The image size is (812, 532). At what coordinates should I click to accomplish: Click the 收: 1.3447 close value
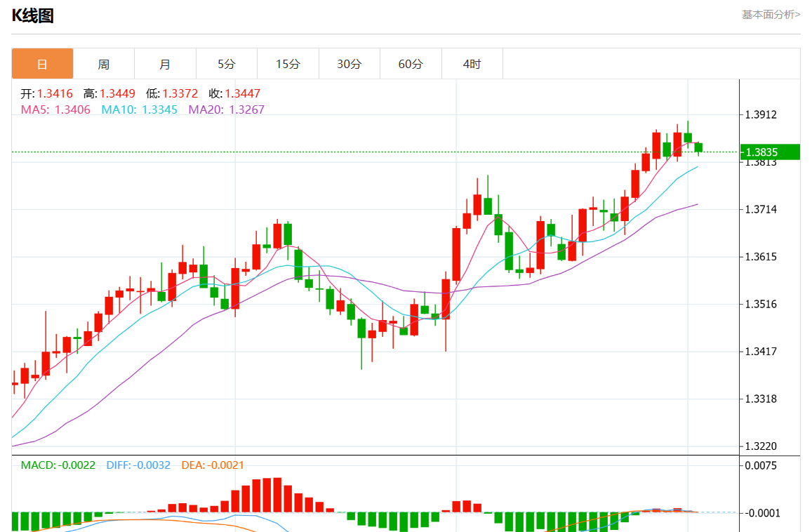coord(234,94)
